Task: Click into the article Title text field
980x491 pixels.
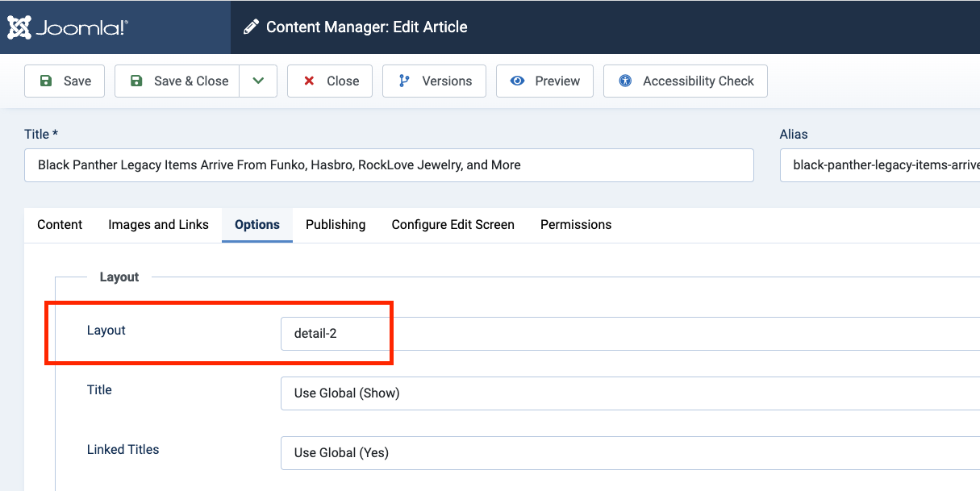Action: pos(389,165)
